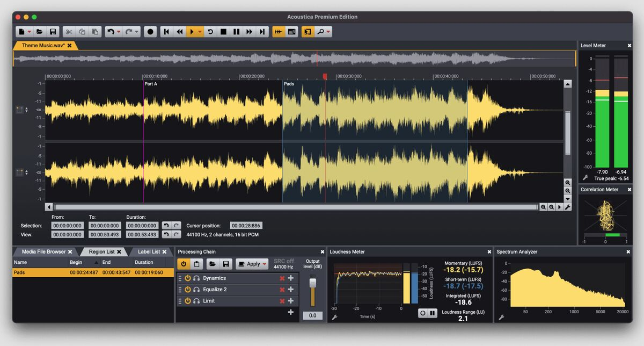
Task: Click the Save file toolbar icon
Action: click(53, 32)
